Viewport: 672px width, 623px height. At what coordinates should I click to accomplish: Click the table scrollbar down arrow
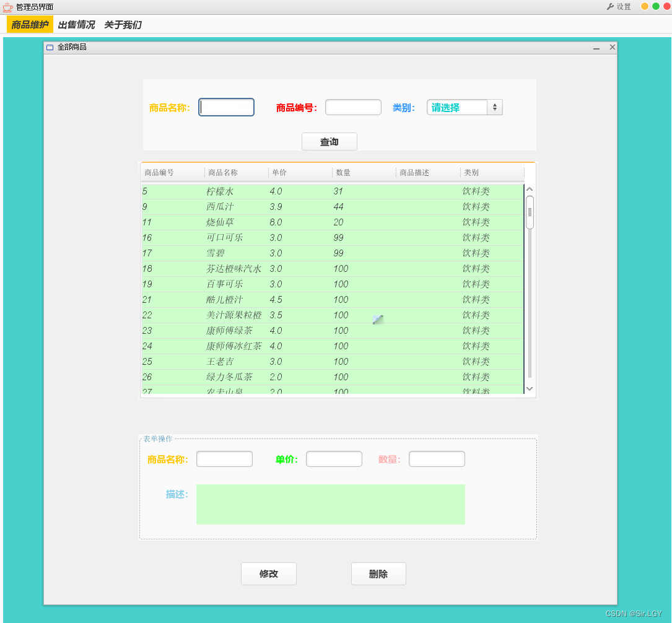[x=530, y=389]
